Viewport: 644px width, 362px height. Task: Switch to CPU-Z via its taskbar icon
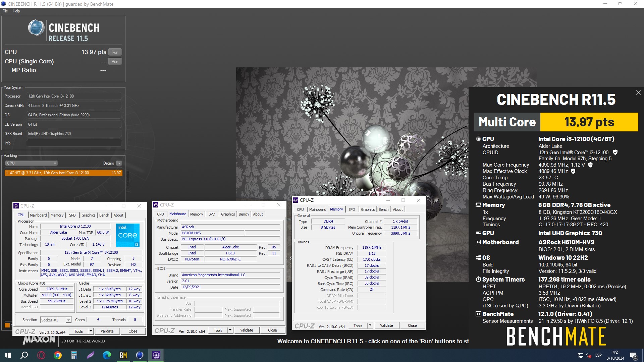pyautogui.click(x=156, y=355)
